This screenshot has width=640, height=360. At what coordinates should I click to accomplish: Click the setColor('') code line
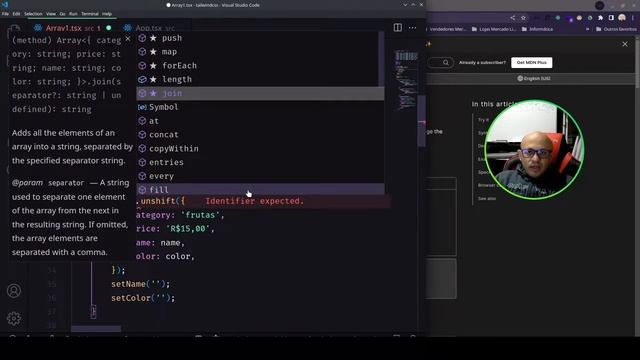(x=143, y=298)
